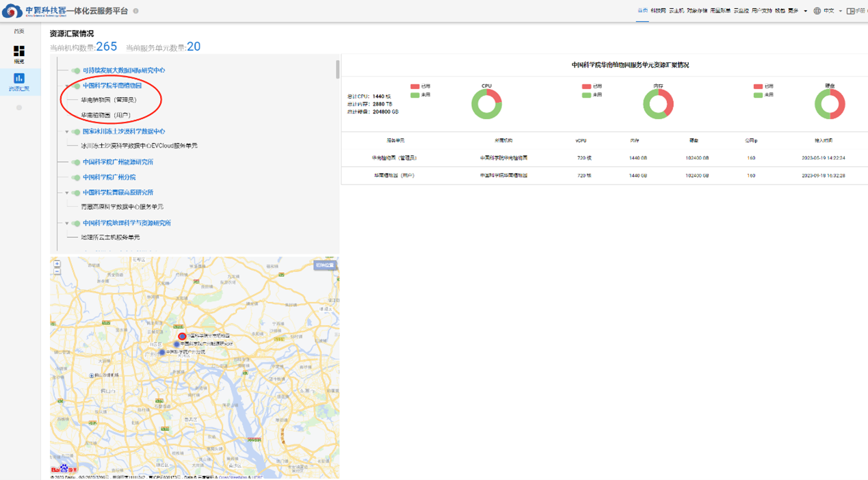Select the 资源汇聚 chart icon in sidebar
868x480 pixels.
tap(19, 78)
